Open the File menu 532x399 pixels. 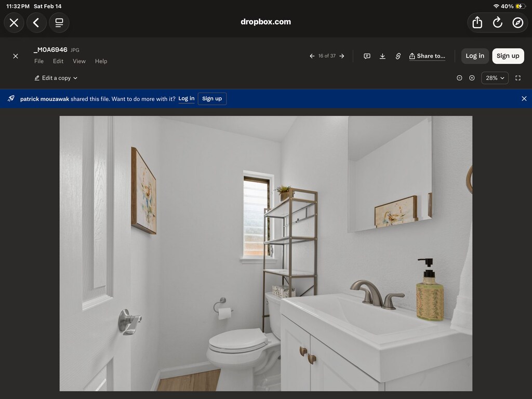[x=39, y=61]
